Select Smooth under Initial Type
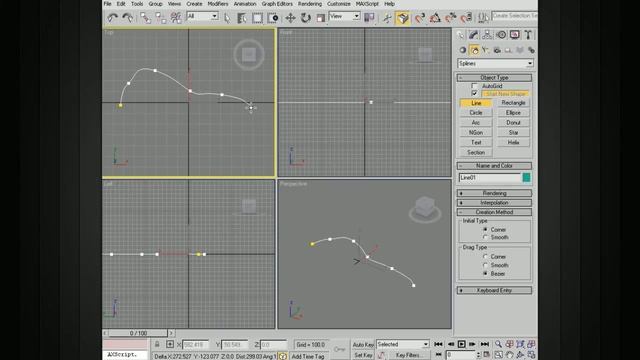Viewport: 640px width, 360px height. pyautogui.click(x=485, y=237)
